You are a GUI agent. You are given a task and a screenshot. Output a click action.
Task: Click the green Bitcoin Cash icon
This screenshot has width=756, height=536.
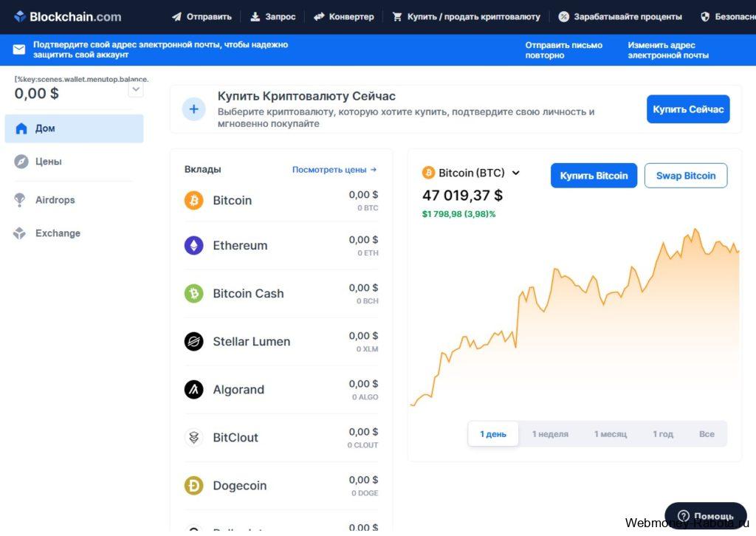point(194,293)
